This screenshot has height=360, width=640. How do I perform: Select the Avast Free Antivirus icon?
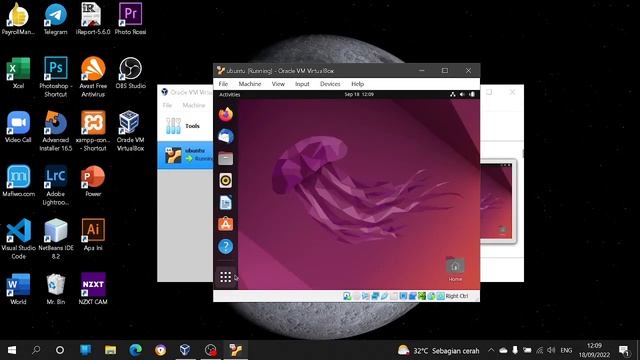tap(93, 78)
